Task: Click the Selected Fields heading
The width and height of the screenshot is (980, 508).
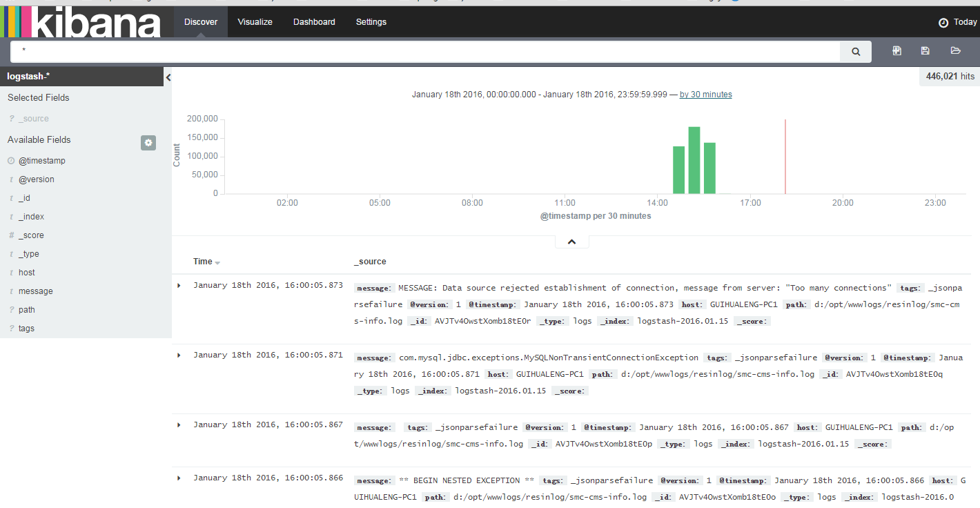Action: click(39, 97)
